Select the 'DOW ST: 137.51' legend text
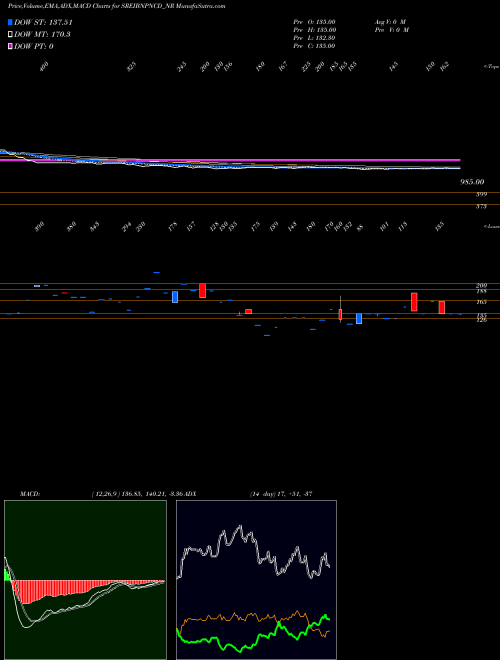The image size is (500, 660). (43, 23)
